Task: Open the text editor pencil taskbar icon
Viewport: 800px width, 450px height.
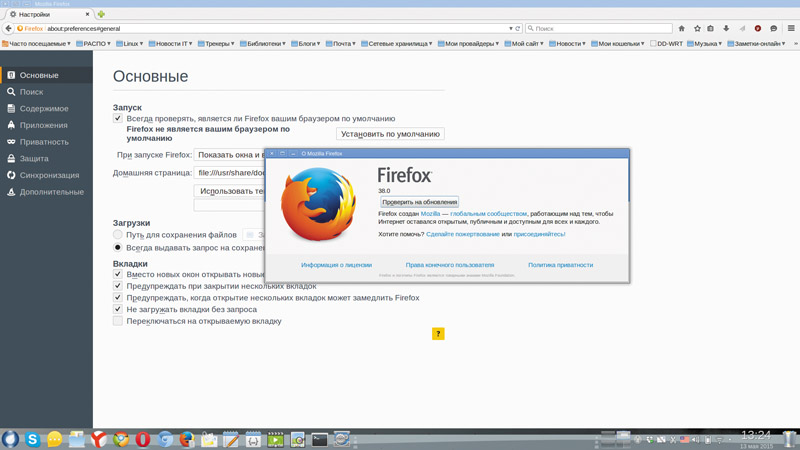Action: click(x=231, y=439)
